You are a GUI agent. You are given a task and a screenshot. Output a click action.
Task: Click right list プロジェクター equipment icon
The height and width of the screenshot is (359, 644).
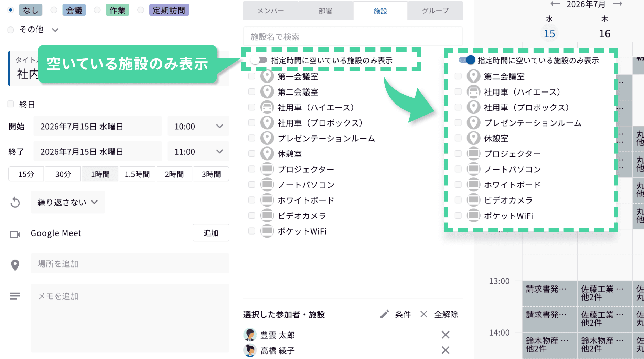pyautogui.click(x=473, y=154)
